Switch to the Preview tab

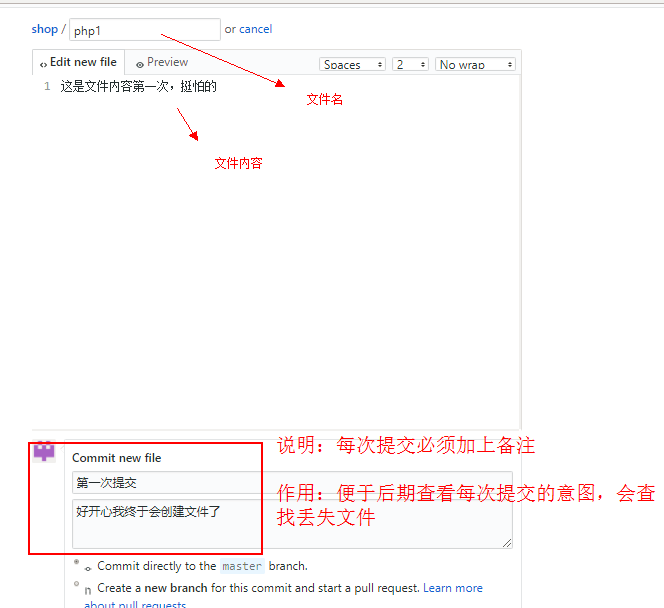point(162,62)
